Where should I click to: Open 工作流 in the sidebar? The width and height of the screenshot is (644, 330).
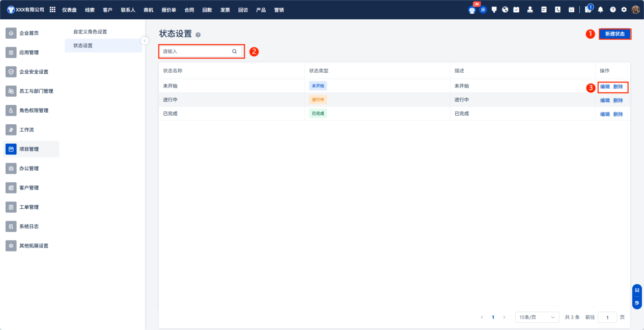tap(31, 130)
